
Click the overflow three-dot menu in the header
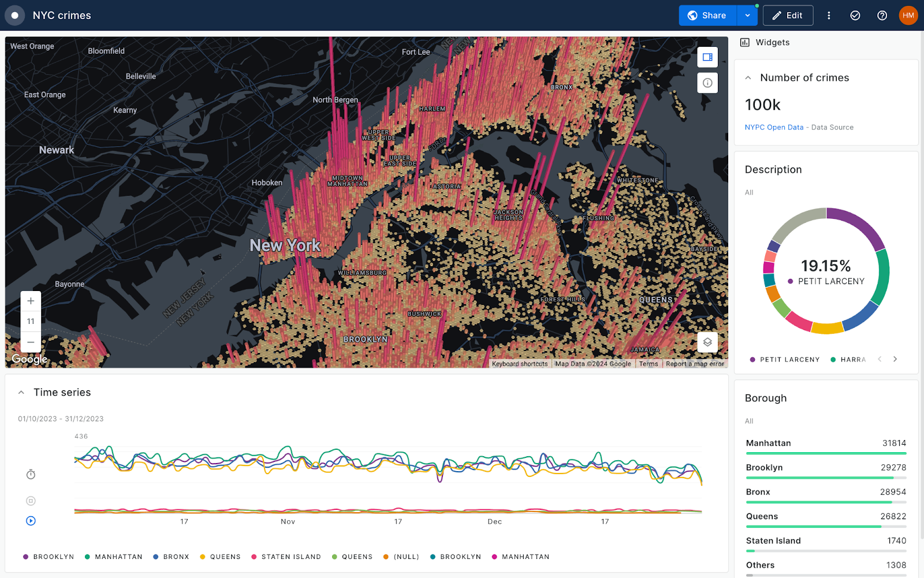[x=829, y=16]
